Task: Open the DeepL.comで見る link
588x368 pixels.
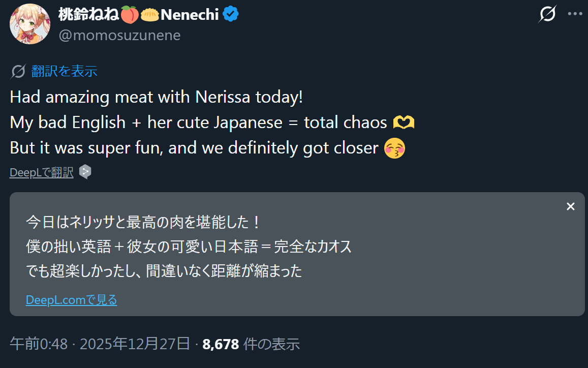Action: click(71, 300)
